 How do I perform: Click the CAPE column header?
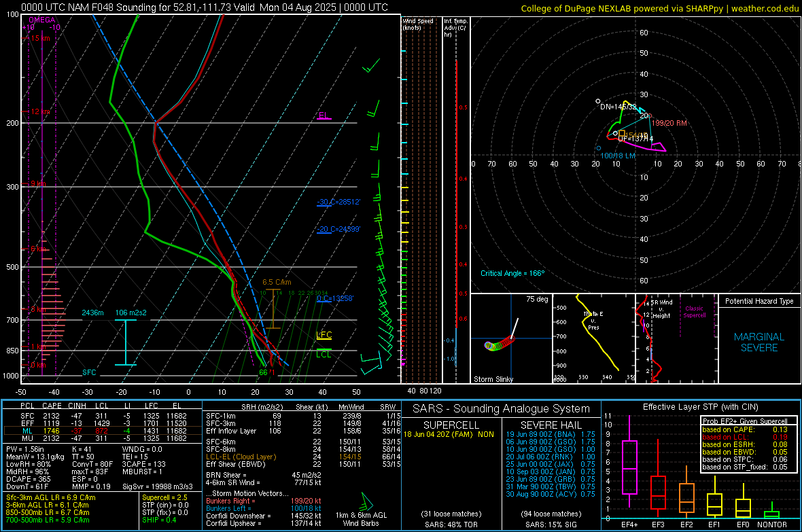tap(52, 406)
